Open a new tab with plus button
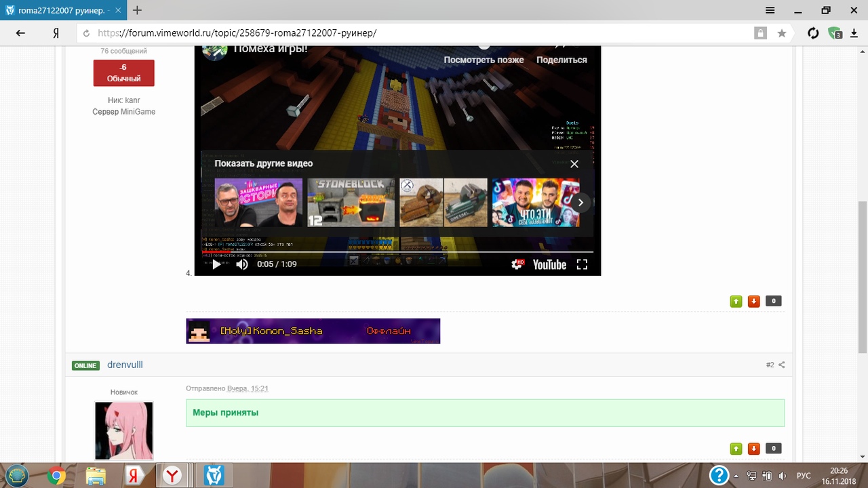 (x=138, y=10)
